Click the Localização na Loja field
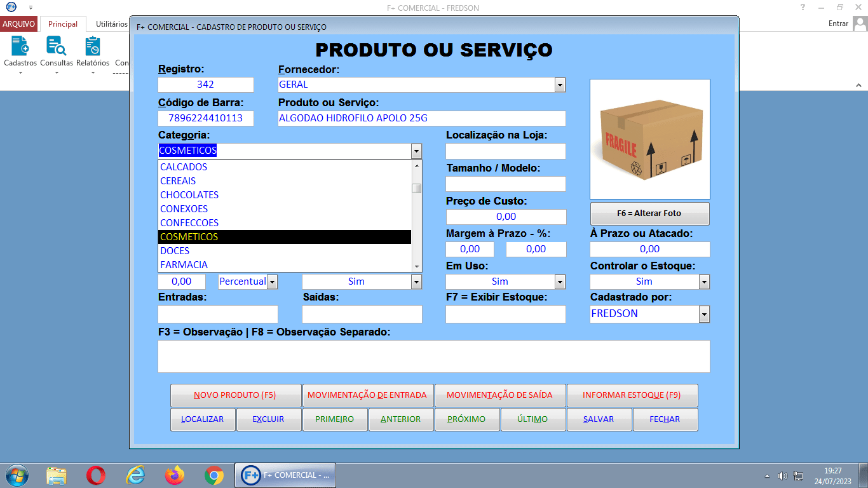This screenshot has width=868, height=488. pyautogui.click(x=506, y=151)
